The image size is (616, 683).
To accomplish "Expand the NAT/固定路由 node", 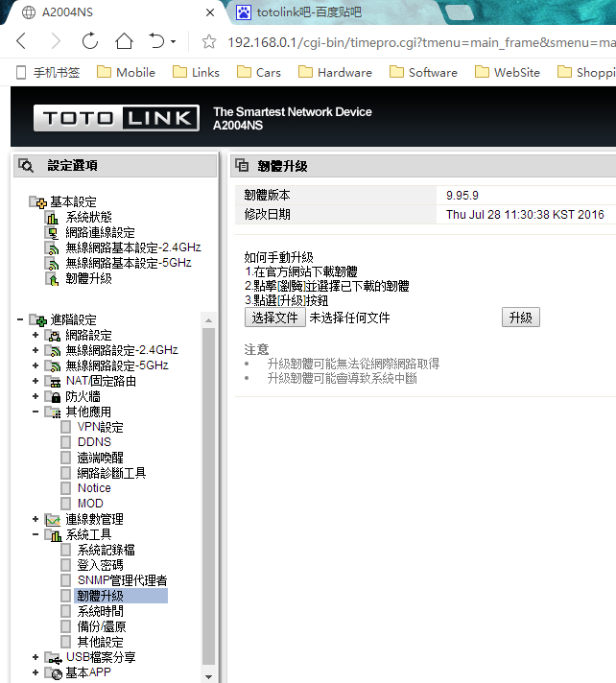I will tap(36, 381).
